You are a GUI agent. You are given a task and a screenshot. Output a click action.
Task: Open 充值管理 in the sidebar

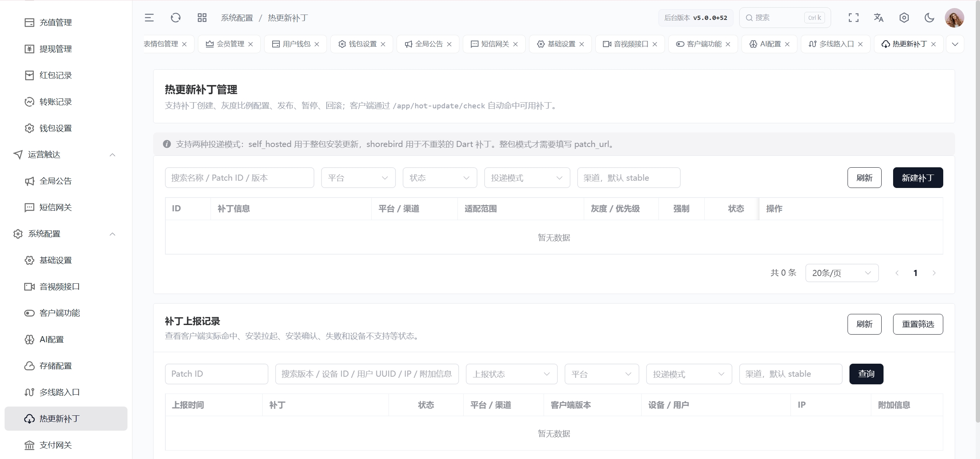coord(66,23)
